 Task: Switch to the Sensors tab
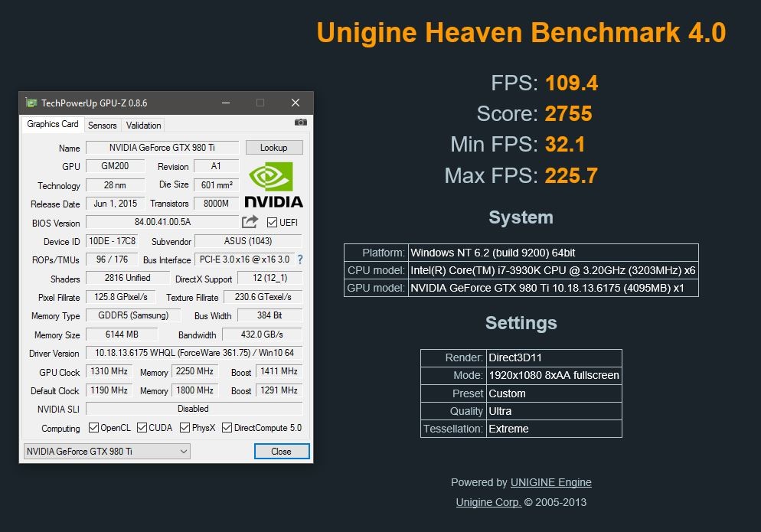click(x=103, y=126)
